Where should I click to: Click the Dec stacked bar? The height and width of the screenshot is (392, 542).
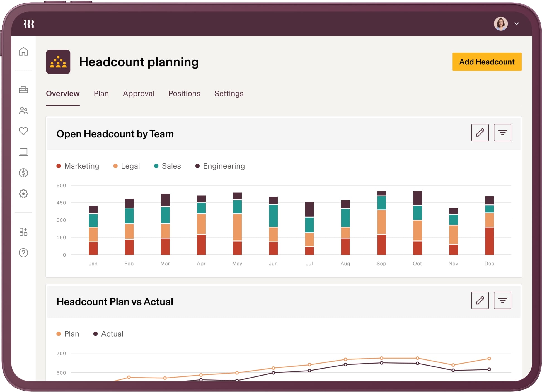489,225
